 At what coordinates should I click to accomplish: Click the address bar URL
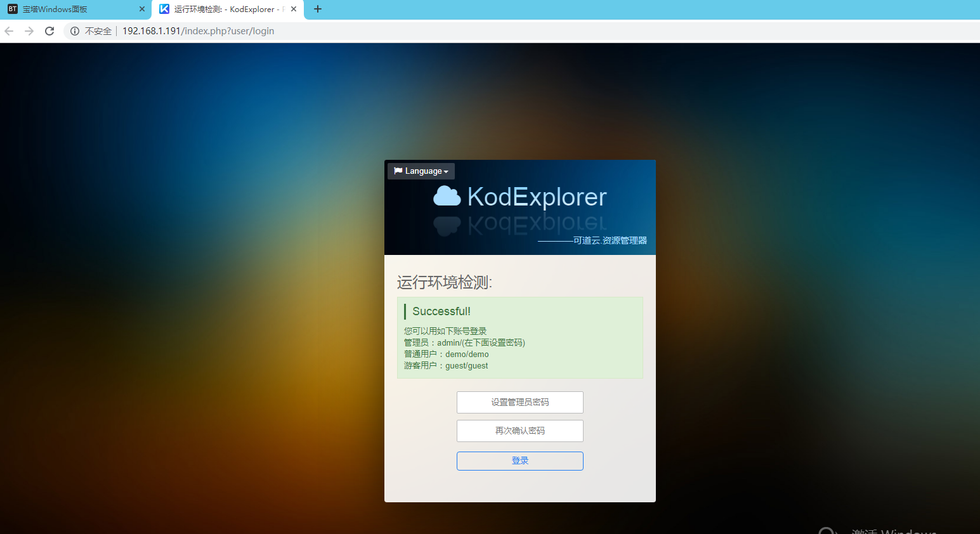point(198,31)
